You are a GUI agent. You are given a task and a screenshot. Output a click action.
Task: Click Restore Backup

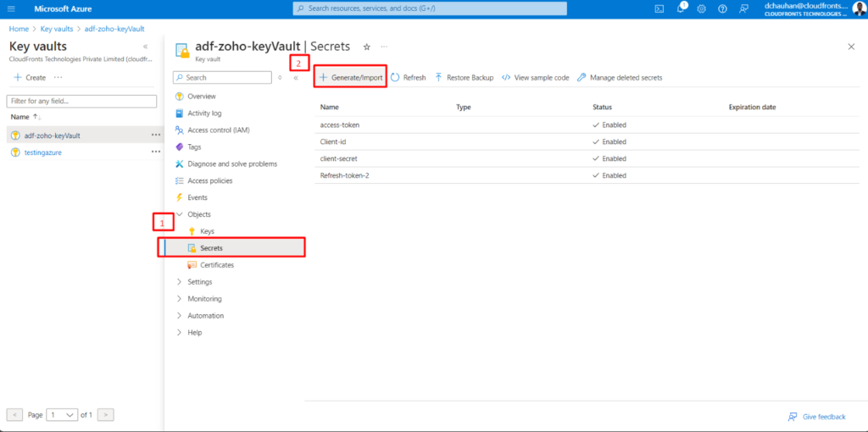pyautogui.click(x=465, y=77)
